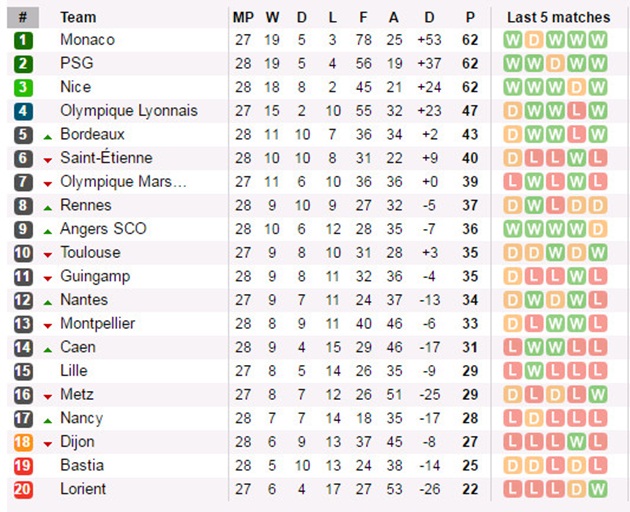Sort table by the MP column header
Viewport: 630px width, 512px height.
pyautogui.click(x=243, y=17)
